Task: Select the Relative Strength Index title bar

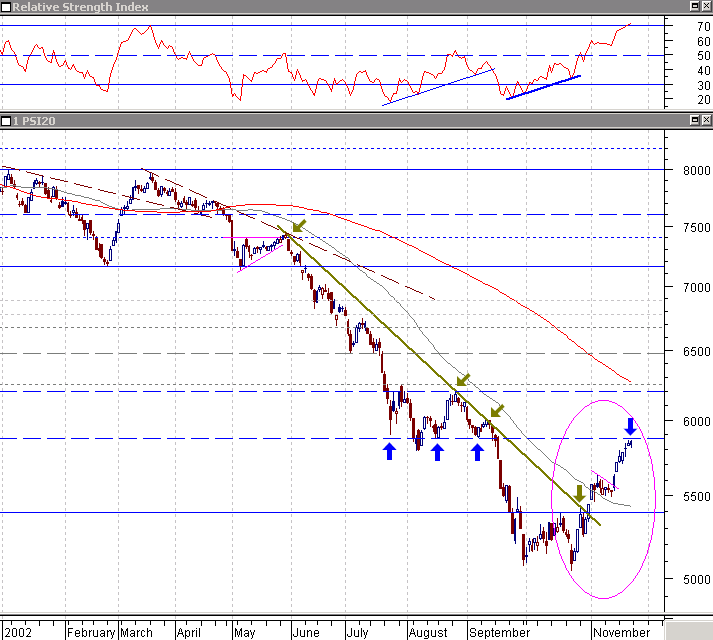Action: 356,7
